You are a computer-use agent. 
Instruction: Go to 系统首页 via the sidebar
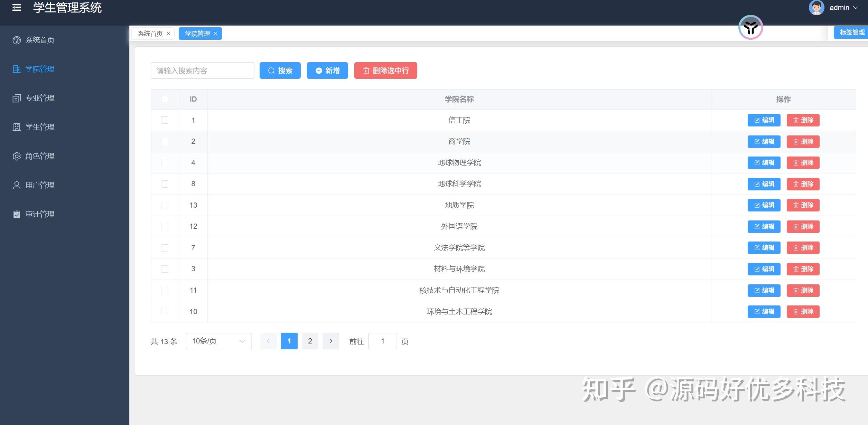coord(39,40)
